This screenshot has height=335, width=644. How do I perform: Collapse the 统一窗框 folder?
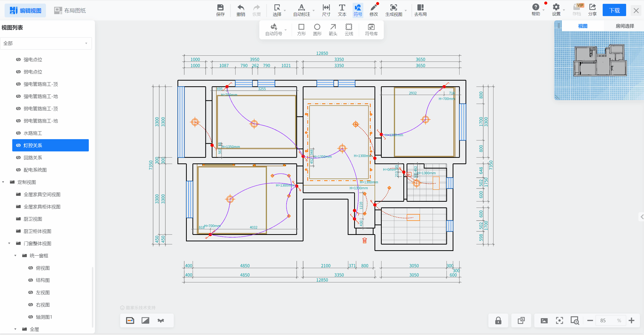click(15, 256)
